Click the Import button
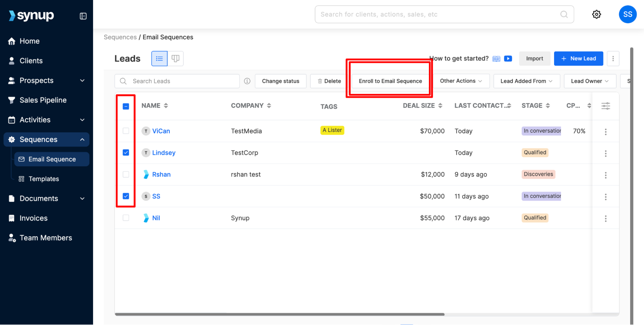The height and width of the screenshot is (325, 644). click(x=534, y=59)
